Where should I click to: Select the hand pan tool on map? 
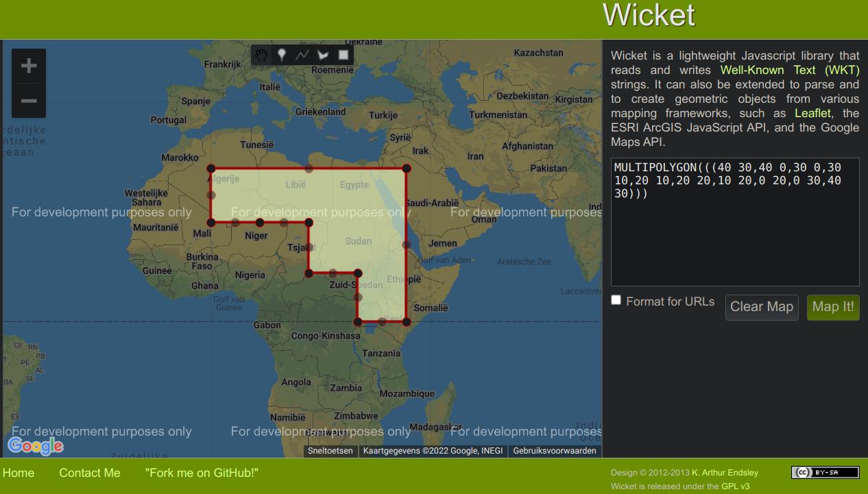point(261,55)
